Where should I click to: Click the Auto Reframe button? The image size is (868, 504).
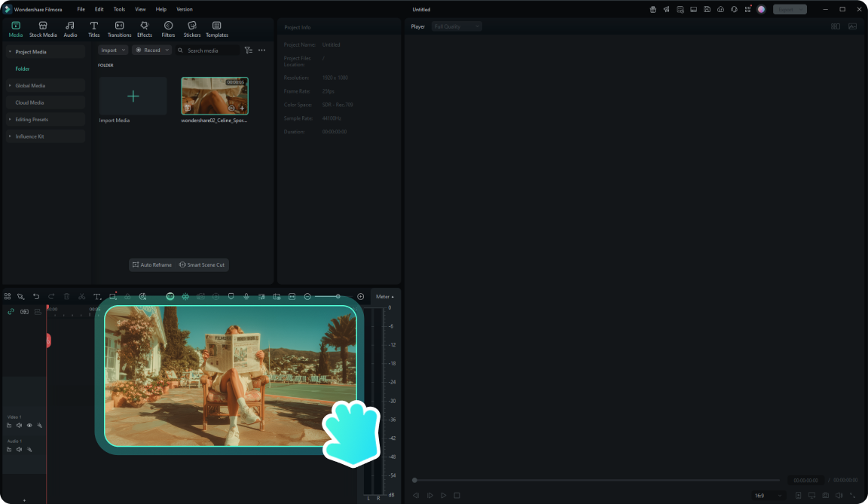click(152, 265)
